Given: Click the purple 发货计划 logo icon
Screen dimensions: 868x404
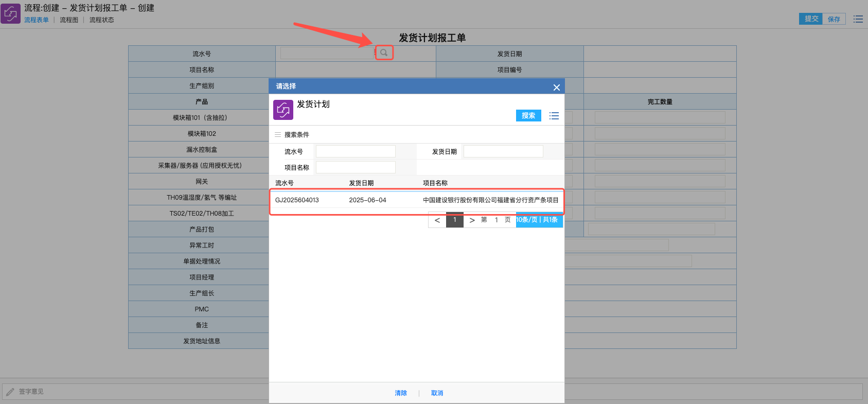Looking at the screenshot, I should pos(283,110).
